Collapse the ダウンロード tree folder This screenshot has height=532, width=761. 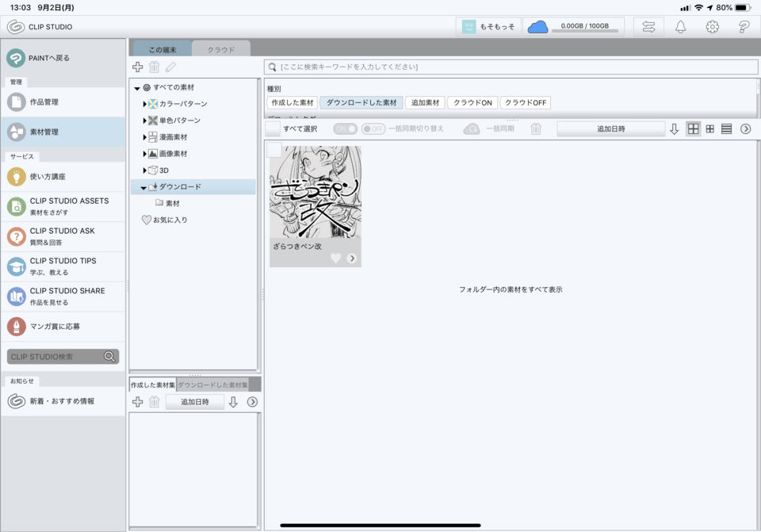pyautogui.click(x=143, y=187)
